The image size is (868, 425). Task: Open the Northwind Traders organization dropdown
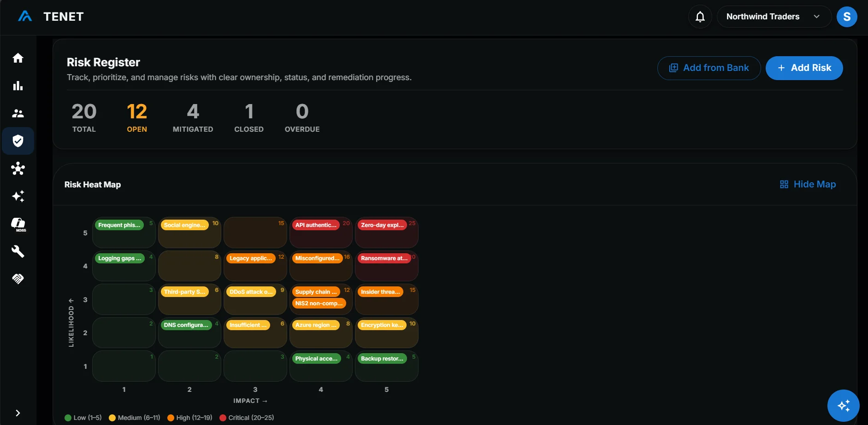point(774,17)
